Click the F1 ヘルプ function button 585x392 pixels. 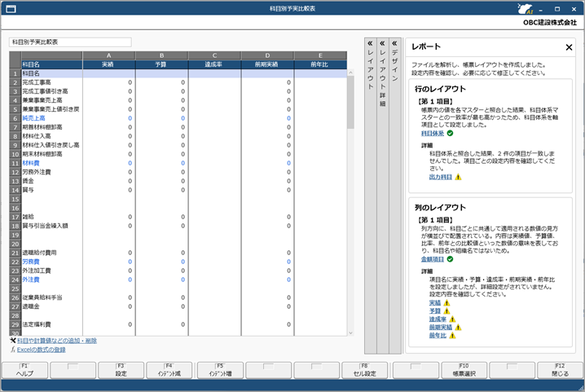[x=25, y=370]
